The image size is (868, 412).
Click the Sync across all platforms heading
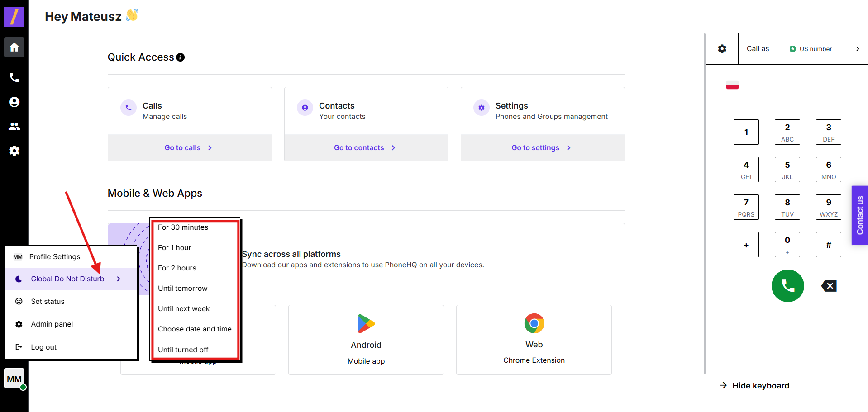(291, 254)
